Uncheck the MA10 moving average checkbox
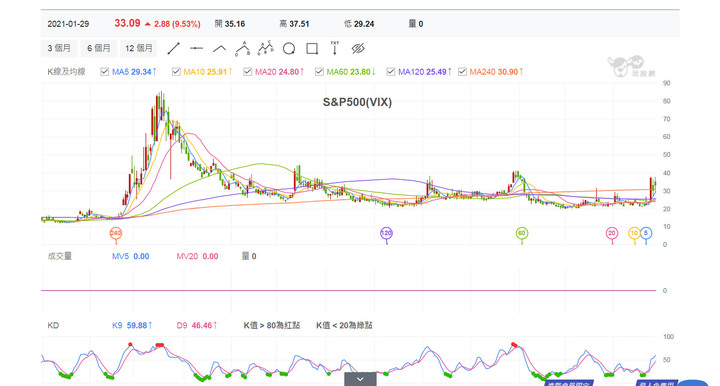This screenshot has width=720, height=386. pos(176,72)
